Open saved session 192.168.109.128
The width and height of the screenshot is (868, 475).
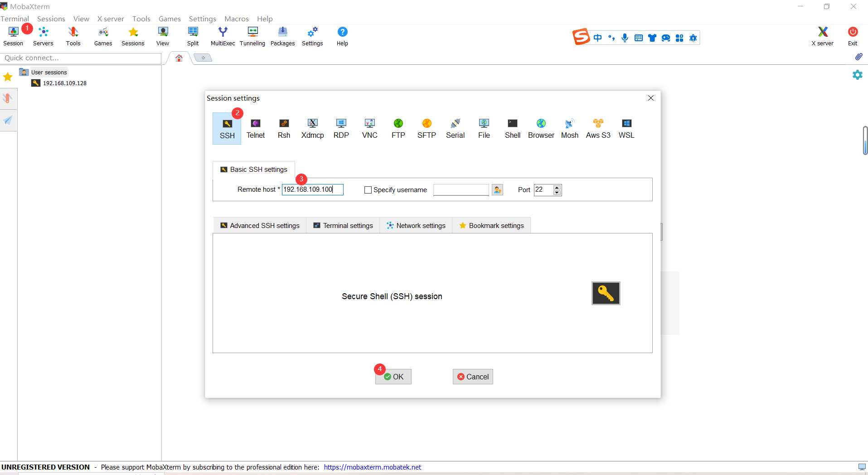point(59,83)
